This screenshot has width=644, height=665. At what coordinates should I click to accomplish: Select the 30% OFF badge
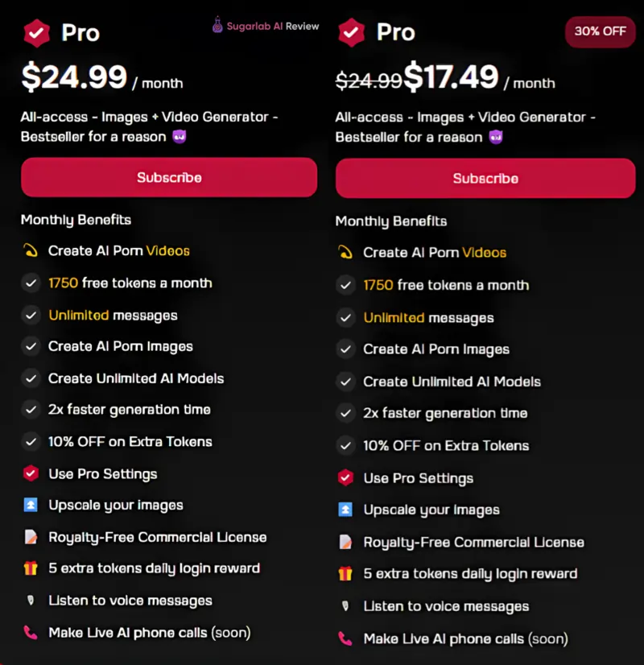click(x=600, y=31)
